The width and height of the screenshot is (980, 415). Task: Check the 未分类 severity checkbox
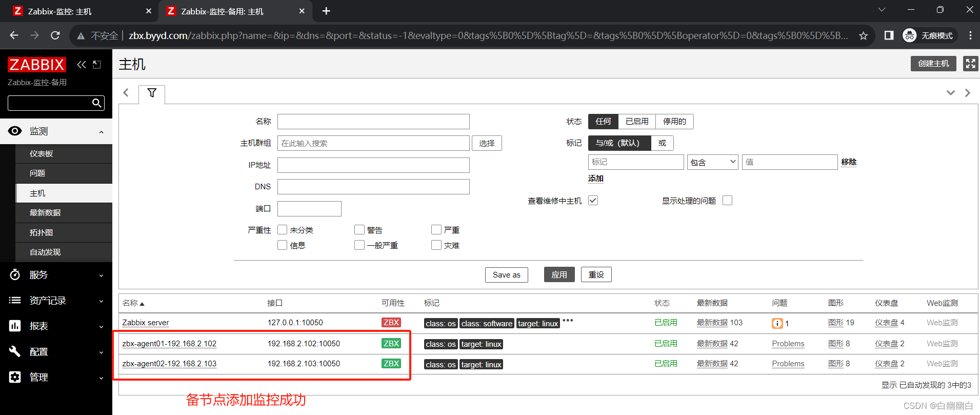(x=283, y=230)
